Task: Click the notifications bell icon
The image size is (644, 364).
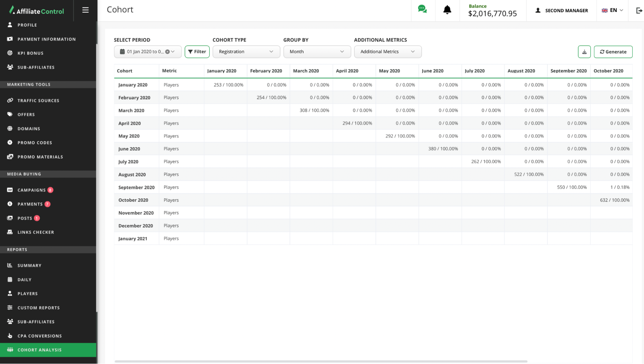Action: click(x=447, y=10)
